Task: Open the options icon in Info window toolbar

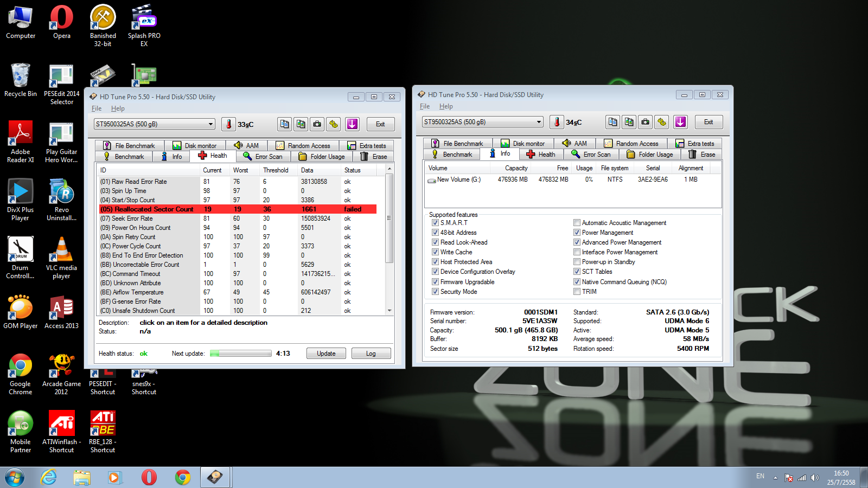Action: [x=662, y=122]
